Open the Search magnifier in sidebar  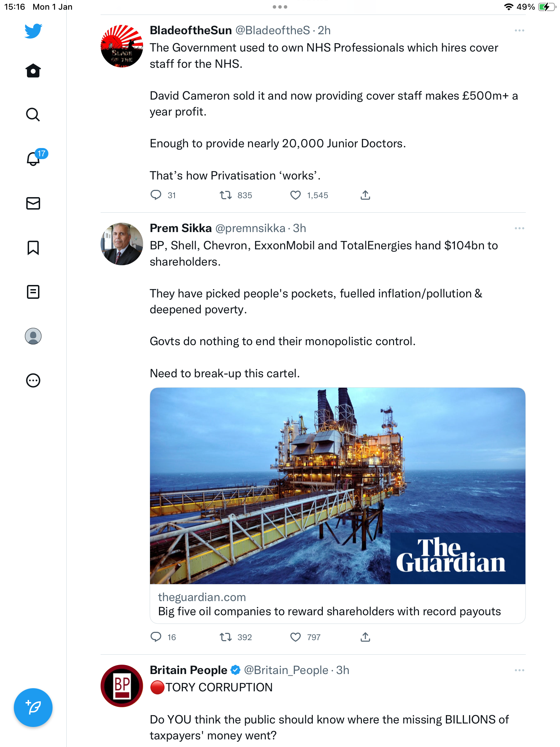point(33,114)
